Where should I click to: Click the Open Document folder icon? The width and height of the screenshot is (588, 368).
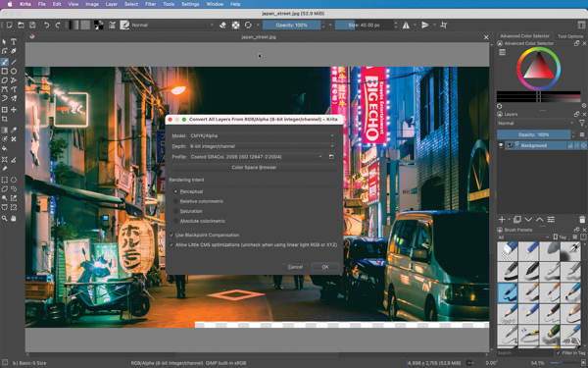coord(21,25)
